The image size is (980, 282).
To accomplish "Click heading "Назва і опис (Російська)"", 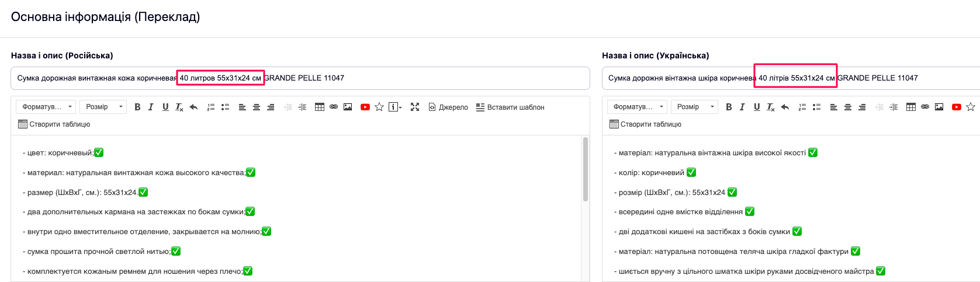I will [62, 55].
